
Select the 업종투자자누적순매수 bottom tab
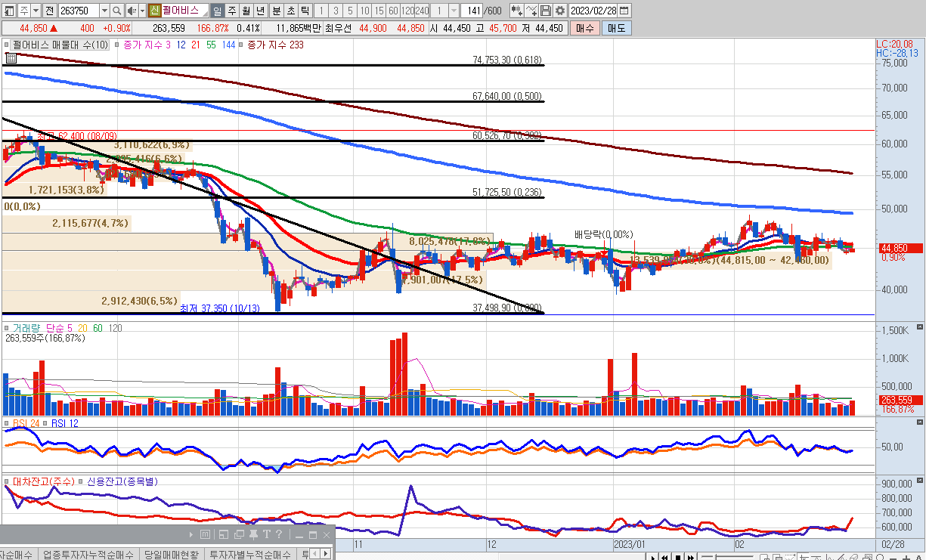[x=87, y=555]
